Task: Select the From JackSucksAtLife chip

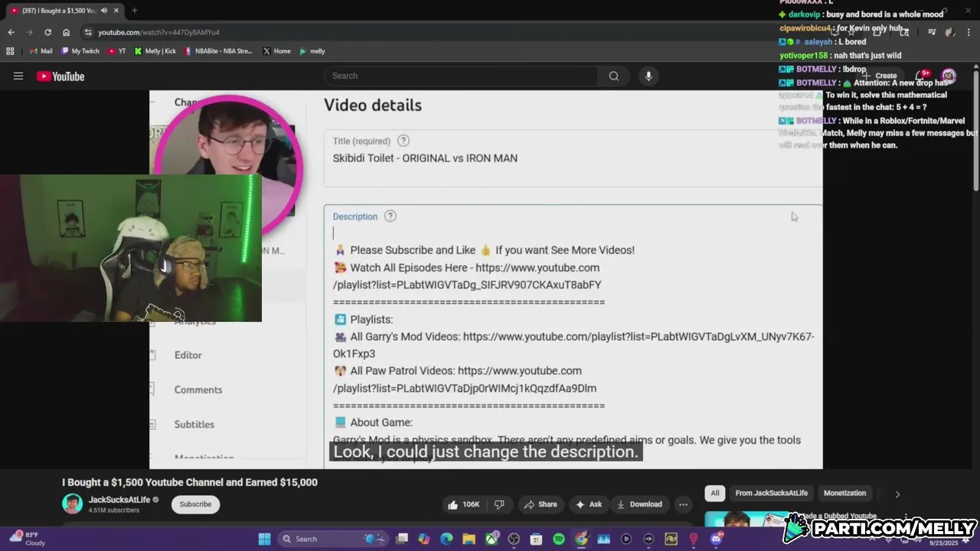Action: [x=771, y=494]
